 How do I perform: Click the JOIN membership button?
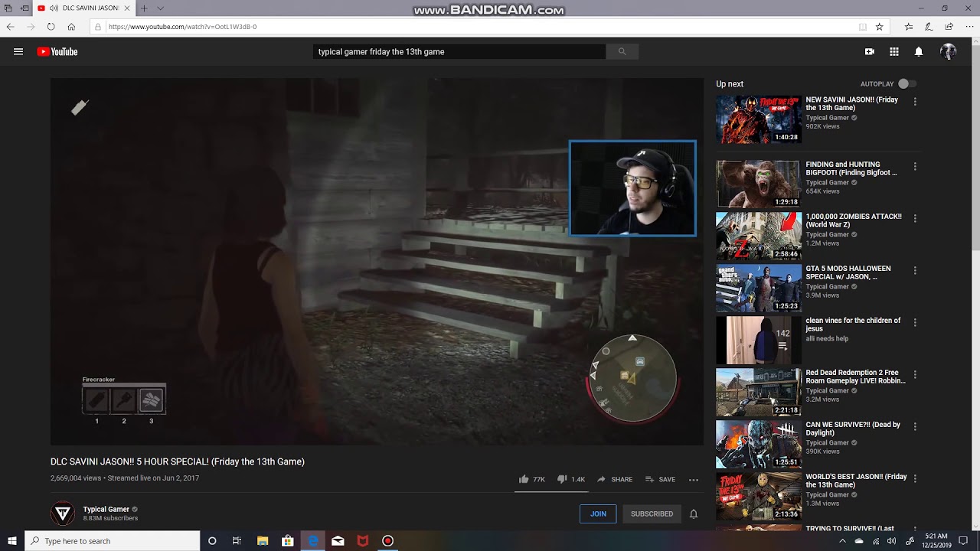pyautogui.click(x=598, y=514)
